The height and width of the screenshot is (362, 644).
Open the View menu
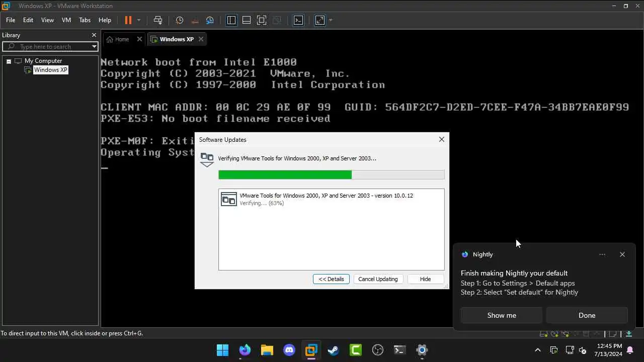click(47, 20)
